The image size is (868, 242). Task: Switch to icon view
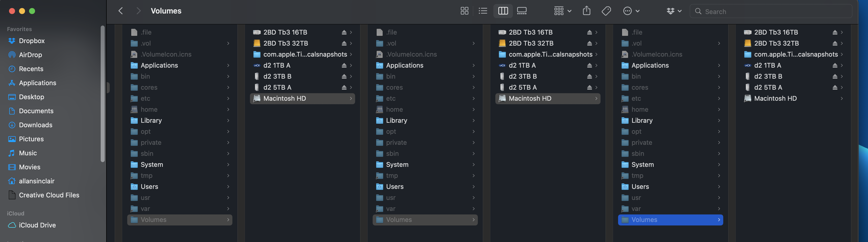coord(464,11)
